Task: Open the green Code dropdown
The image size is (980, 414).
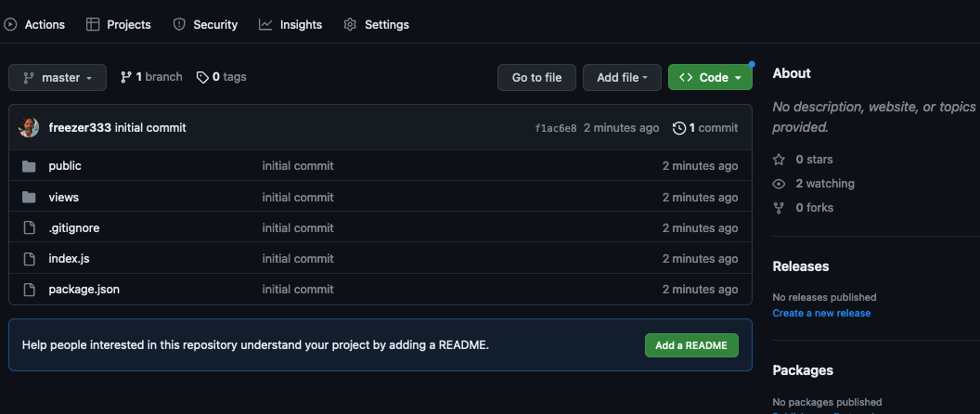Action: click(710, 78)
